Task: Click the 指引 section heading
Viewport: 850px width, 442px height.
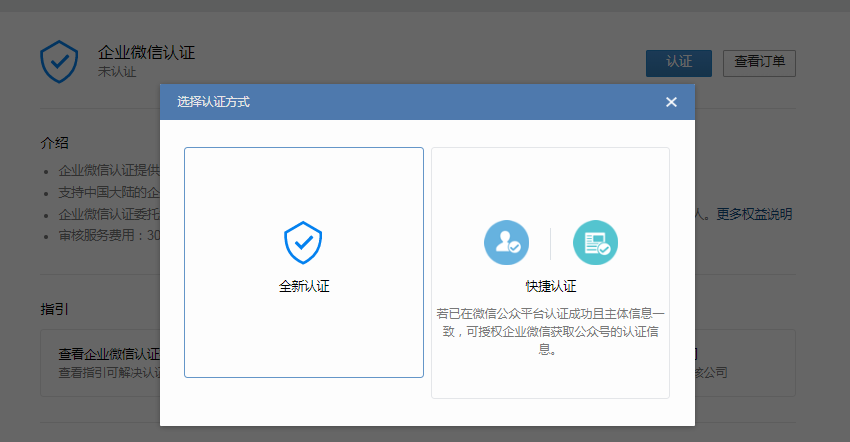Action: (54, 309)
